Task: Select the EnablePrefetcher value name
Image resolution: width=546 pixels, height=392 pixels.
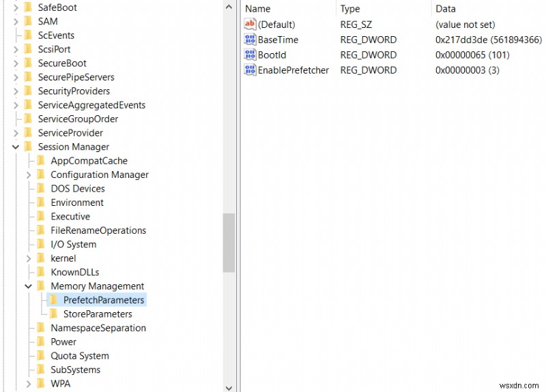Action: click(x=293, y=70)
